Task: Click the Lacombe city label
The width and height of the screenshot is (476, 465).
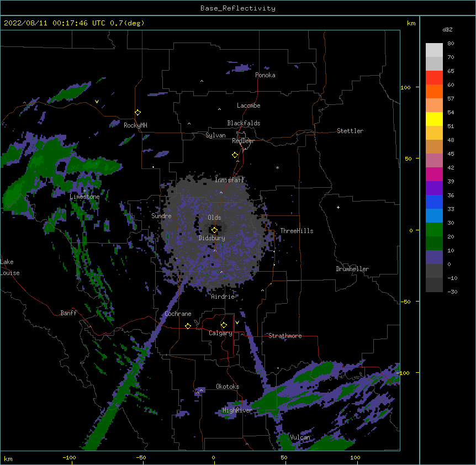Action: pyautogui.click(x=248, y=105)
